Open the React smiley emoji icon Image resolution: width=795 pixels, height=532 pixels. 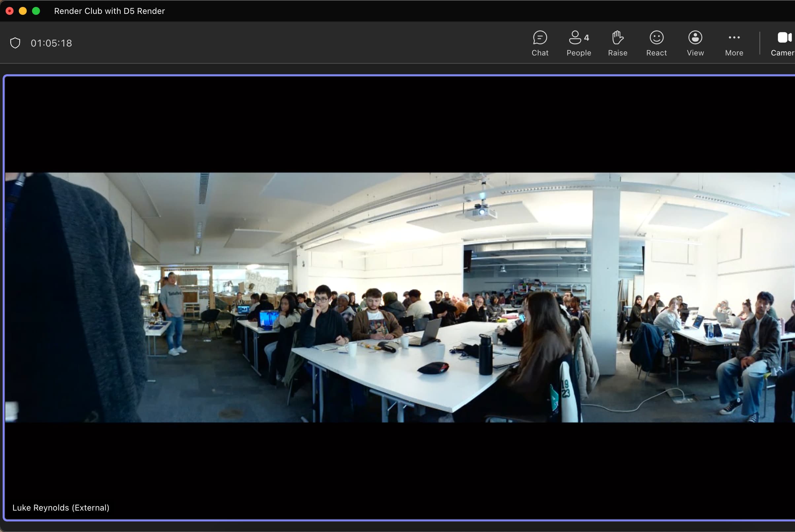pos(656,38)
